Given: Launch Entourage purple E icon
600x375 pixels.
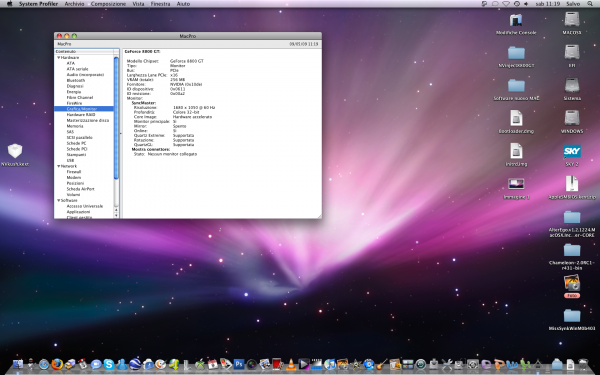Looking at the screenshot, I should point(486,365).
